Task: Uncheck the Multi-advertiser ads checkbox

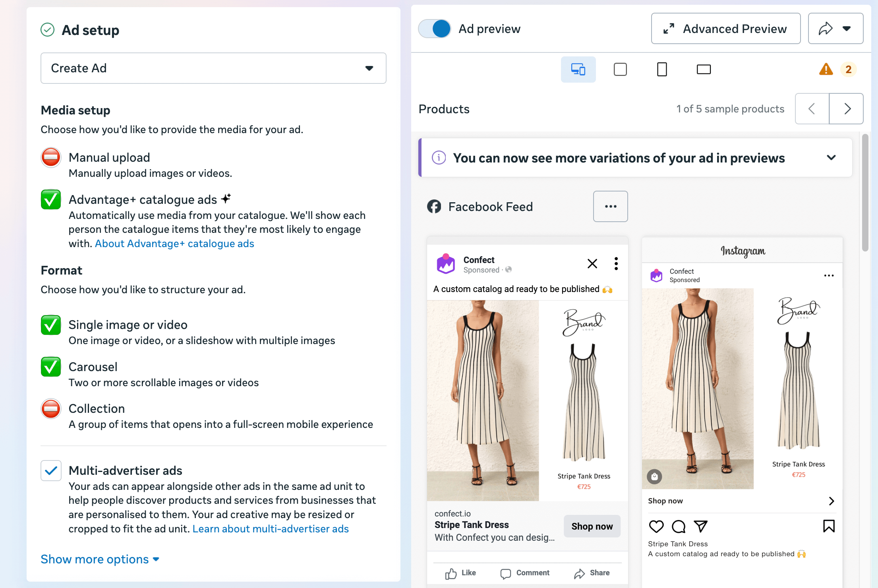Action: point(51,471)
